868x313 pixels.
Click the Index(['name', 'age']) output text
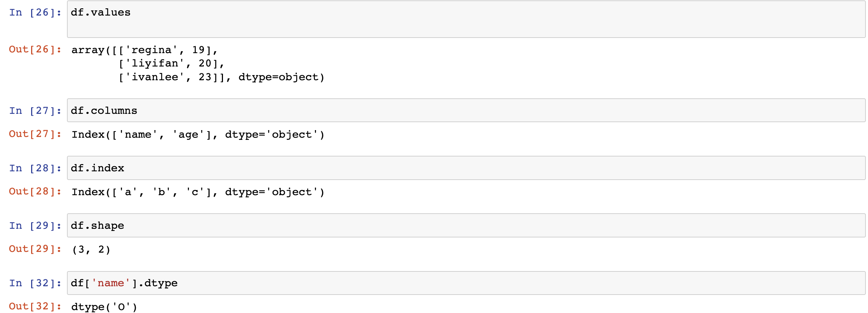198,134
